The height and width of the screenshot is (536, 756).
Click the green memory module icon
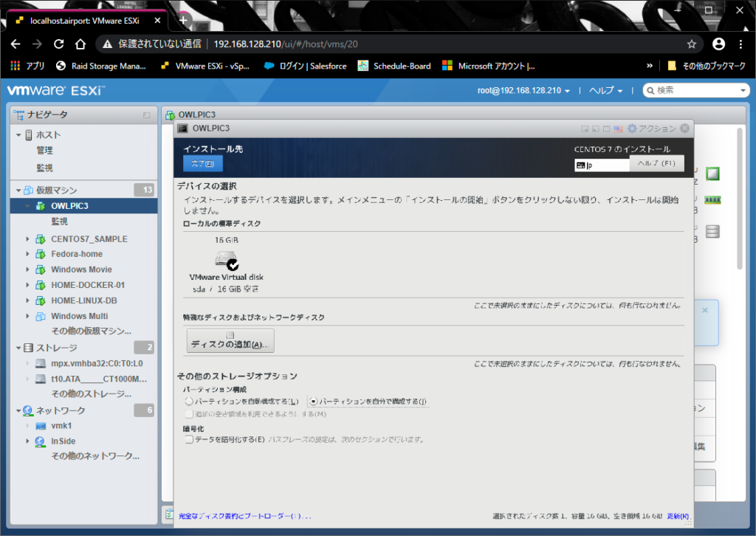[712, 200]
